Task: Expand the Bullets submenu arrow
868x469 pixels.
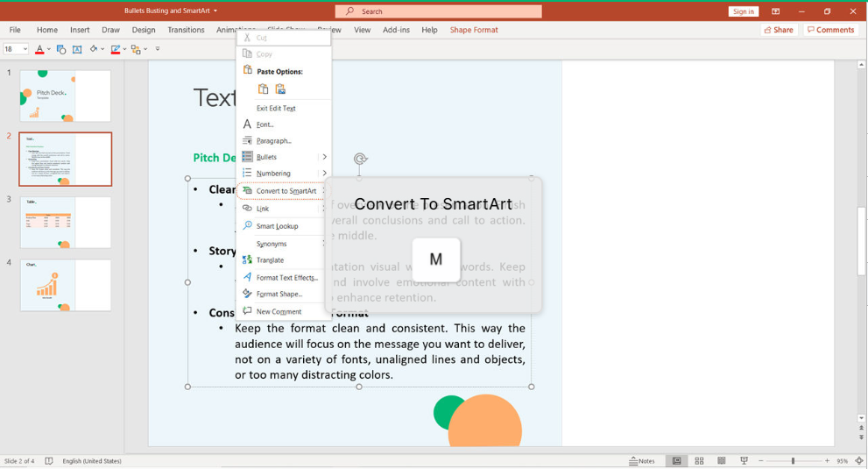Action: click(324, 157)
